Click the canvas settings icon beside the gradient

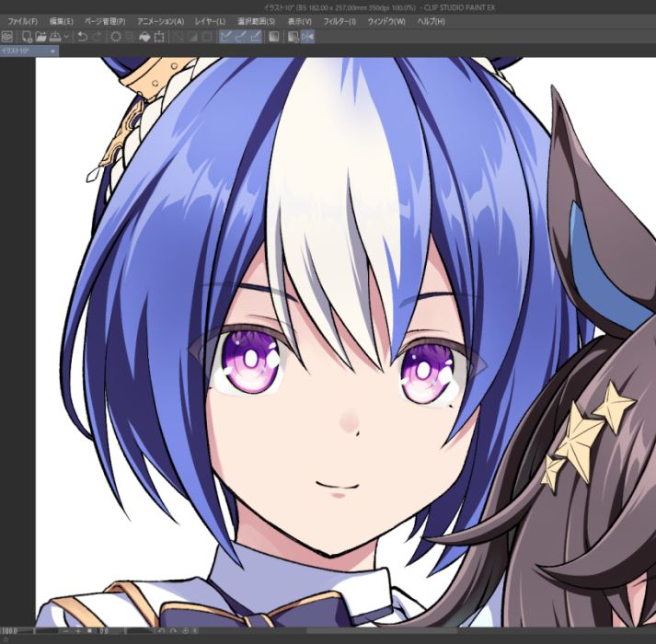click(293, 37)
